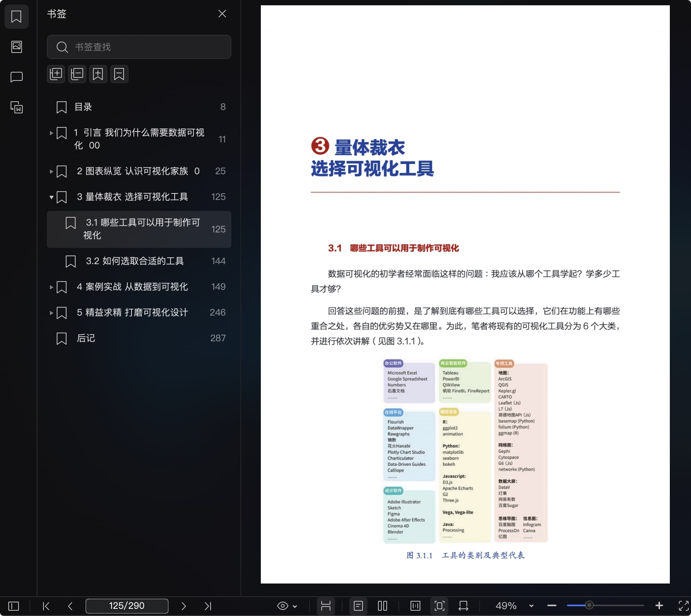691x616 pixels.
Task: Open the eye mode dropdown arrow
Action: pyautogui.click(x=295, y=607)
